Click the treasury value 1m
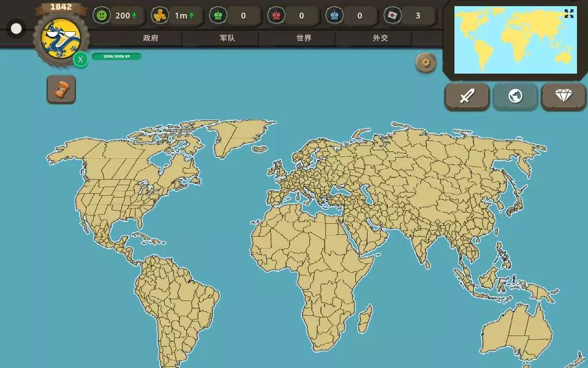The image size is (588, 368). pos(181,15)
